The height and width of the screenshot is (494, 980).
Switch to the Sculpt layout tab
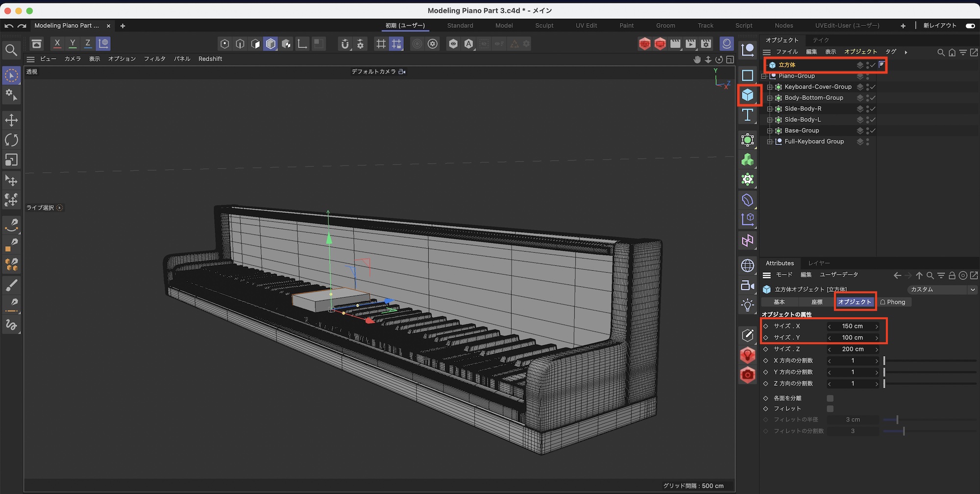tap(544, 25)
